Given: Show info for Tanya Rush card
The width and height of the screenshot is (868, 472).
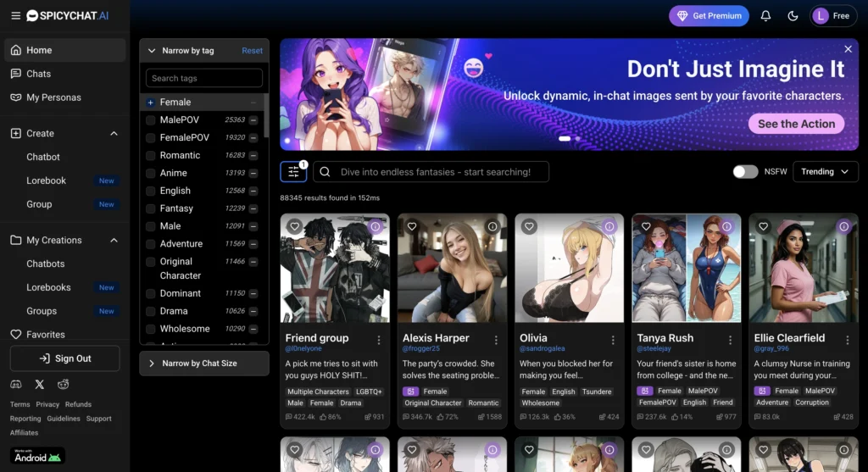Looking at the screenshot, I should coord(726,226).
